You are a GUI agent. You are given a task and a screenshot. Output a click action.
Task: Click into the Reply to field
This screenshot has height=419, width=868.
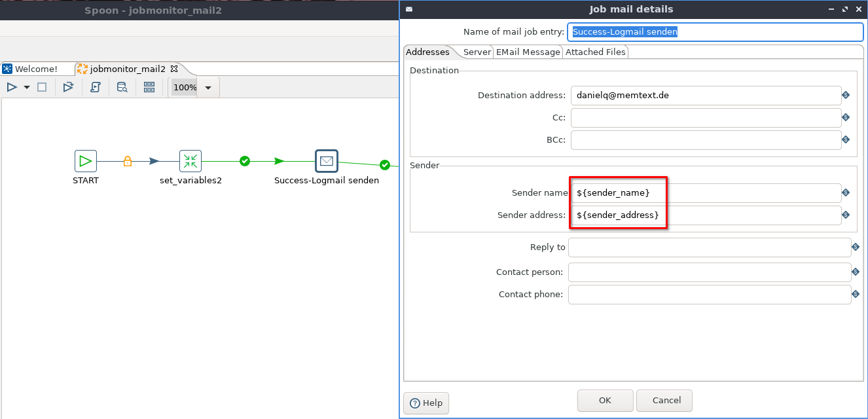point(709,247)
